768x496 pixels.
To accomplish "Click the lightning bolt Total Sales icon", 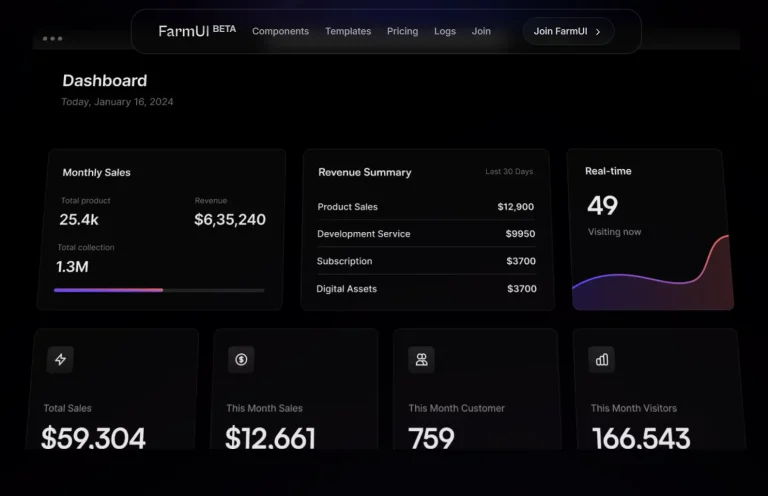I will tap(60, 360).
